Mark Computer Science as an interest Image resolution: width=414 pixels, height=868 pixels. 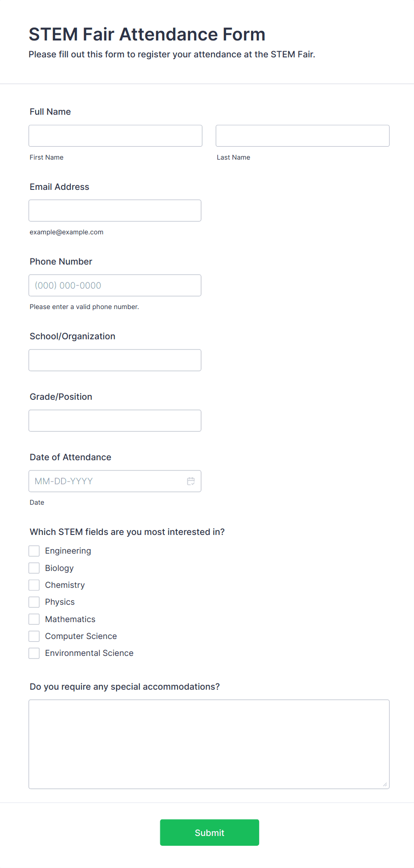(x=34, y=636)
